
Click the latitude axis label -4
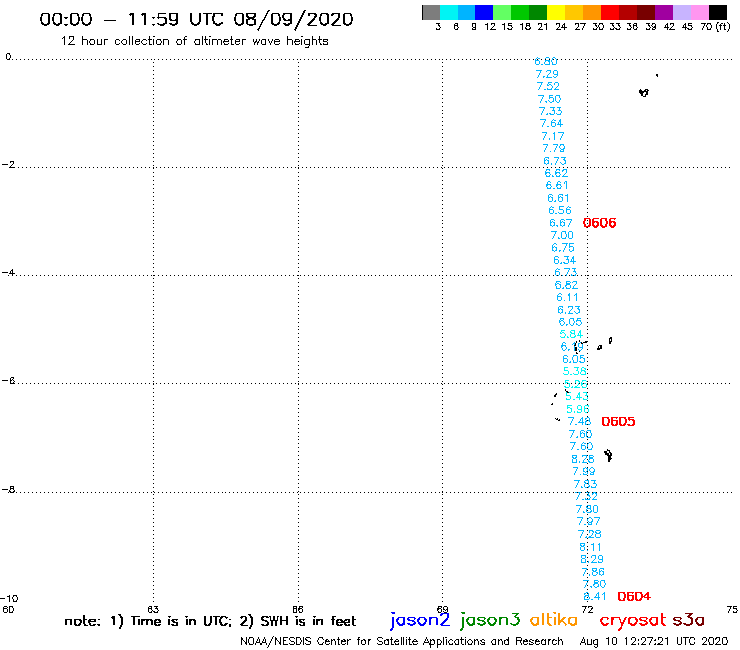[8, 273]
